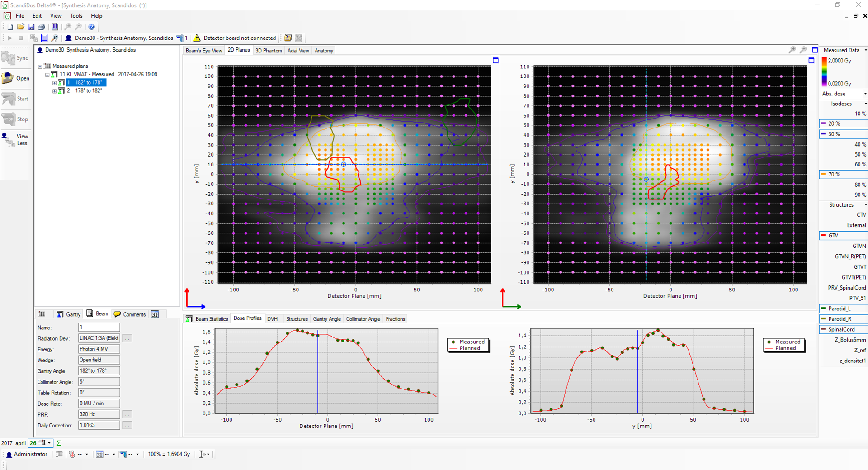This screenshot has height=470, width=868.
Task: Toggle the SpinalCord structure visibility
Action: pos(842,329)
